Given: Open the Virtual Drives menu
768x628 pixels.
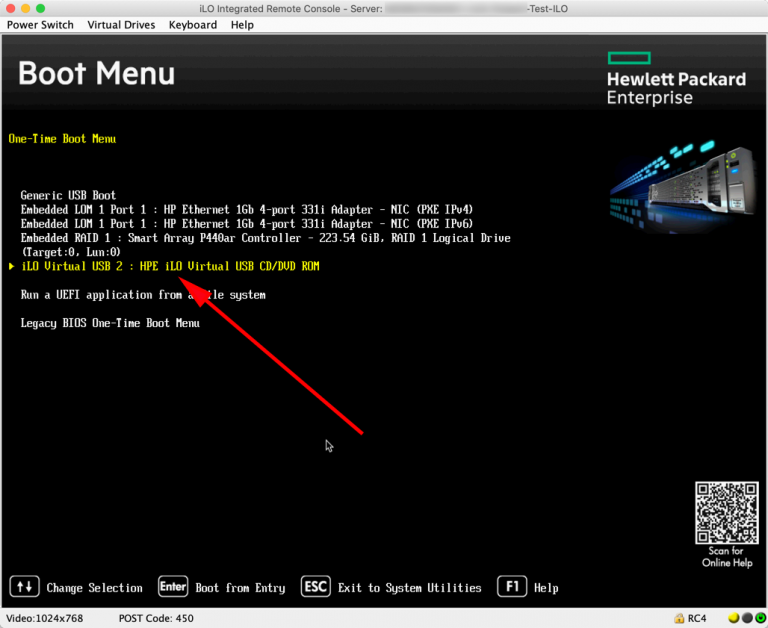Looking at the screenshot, I should point(121,25).
